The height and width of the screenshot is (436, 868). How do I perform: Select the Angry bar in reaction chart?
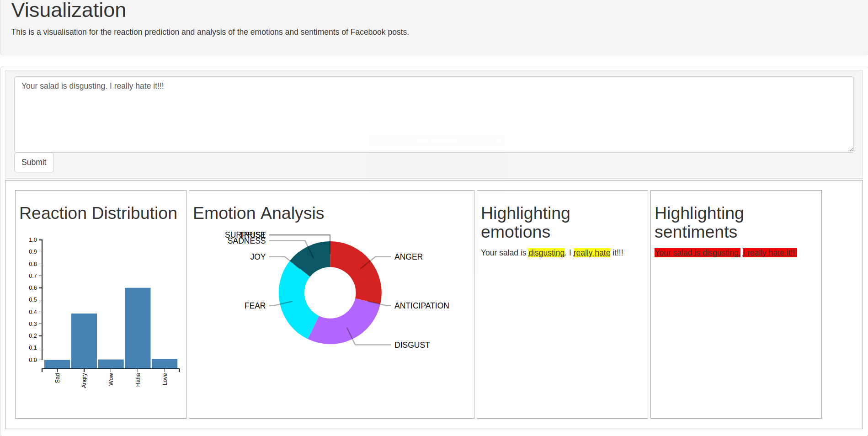pos(84,340)
